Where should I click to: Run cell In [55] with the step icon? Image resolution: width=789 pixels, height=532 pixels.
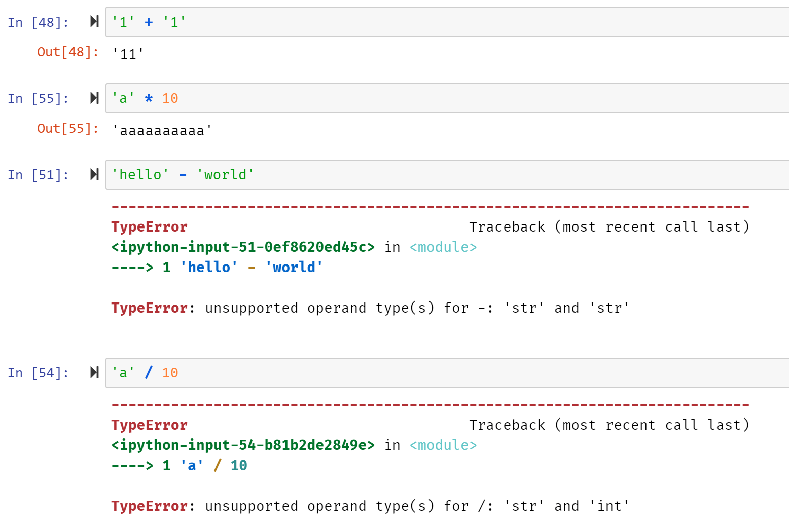point(94,98)
